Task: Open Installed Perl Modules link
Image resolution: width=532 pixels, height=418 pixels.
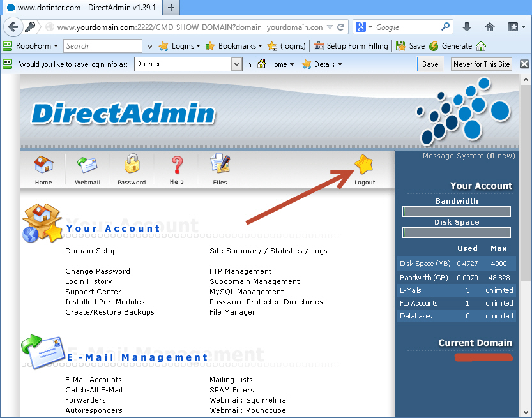Action: tap(105, 302)
